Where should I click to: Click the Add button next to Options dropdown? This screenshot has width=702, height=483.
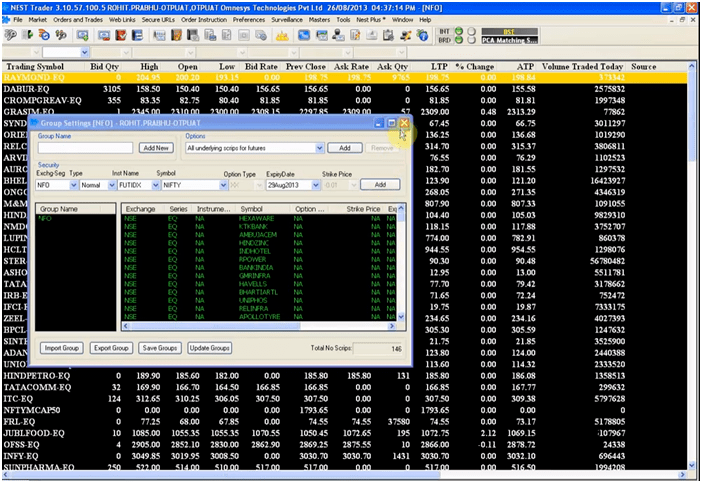[x=345, y=148]
